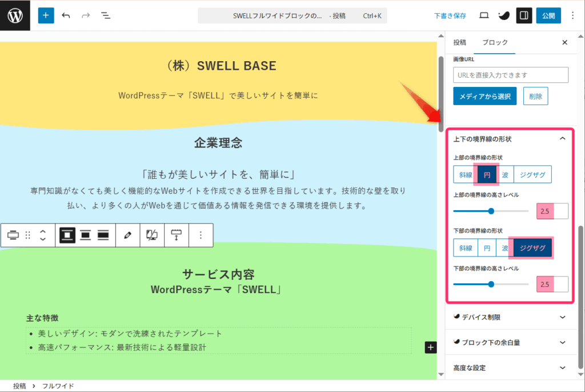
Task: Expand the ブロック下の余白量 panel
Action: [x=511, y=342]
